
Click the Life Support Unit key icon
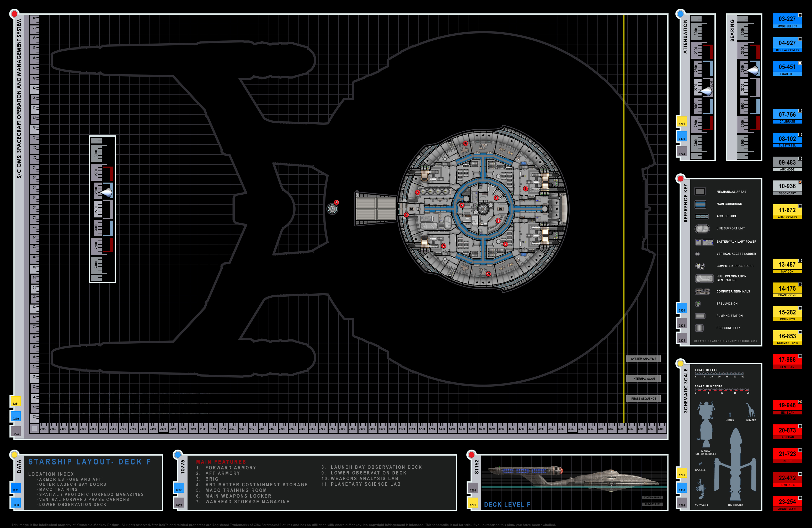702,228
